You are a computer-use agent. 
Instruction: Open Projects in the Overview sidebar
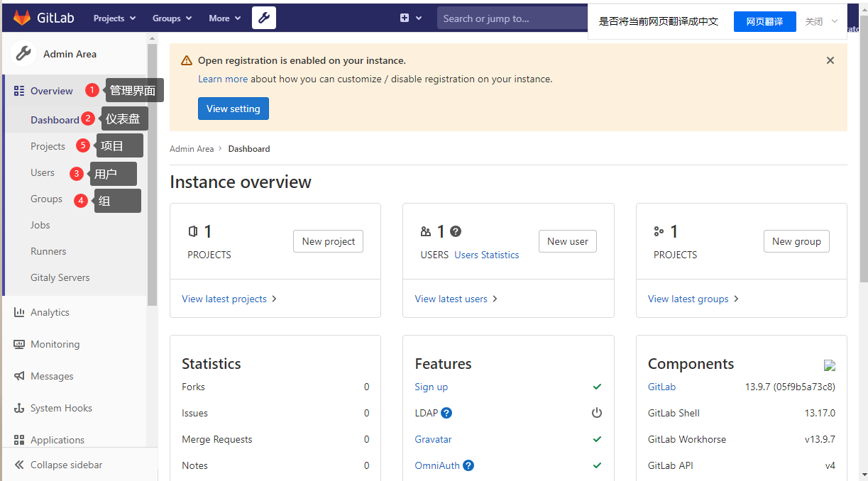point(48,146)
